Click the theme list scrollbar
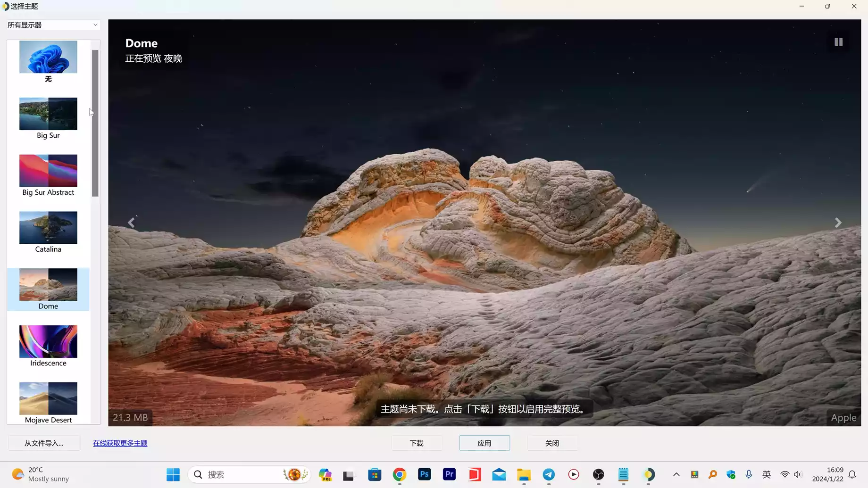The height and width of the screenshot is (488, 868). coord(95,123)
